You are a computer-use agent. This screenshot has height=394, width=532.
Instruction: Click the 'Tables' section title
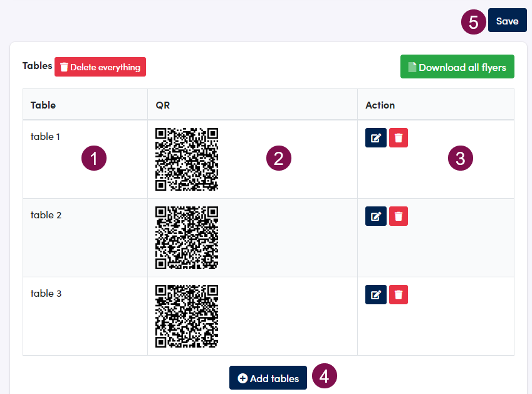coord(38,66)
